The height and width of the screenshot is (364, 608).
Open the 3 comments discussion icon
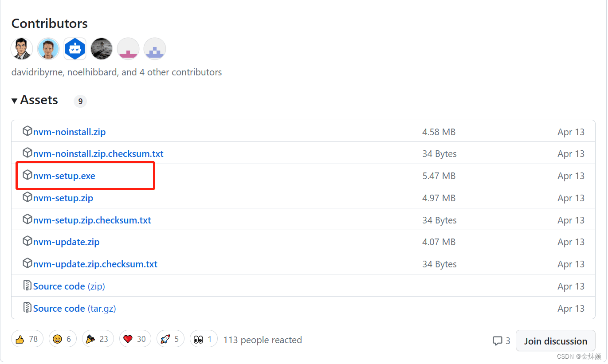501,341
